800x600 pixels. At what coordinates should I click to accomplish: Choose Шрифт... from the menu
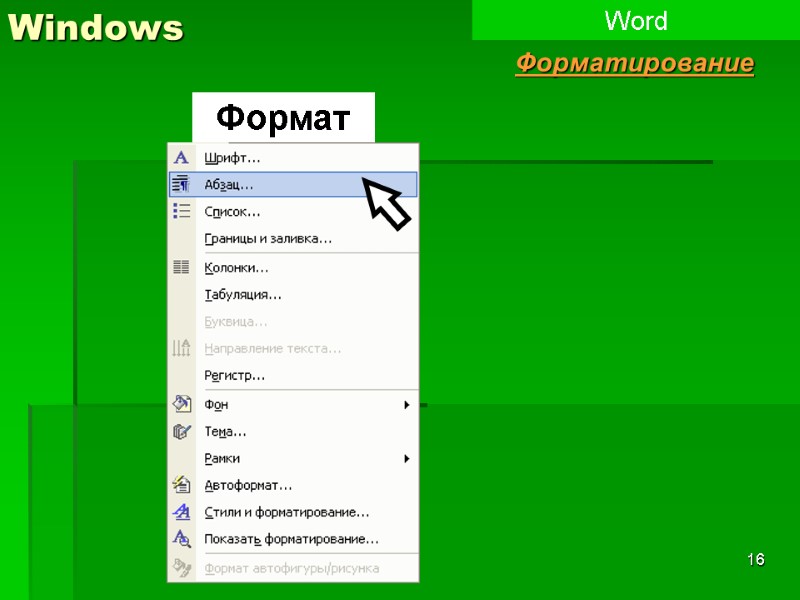(x=293, y=158)
